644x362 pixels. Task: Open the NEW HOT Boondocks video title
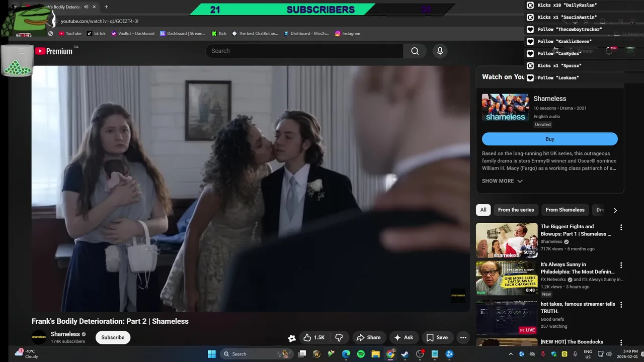pyautogui.click(x=572, y=342)
